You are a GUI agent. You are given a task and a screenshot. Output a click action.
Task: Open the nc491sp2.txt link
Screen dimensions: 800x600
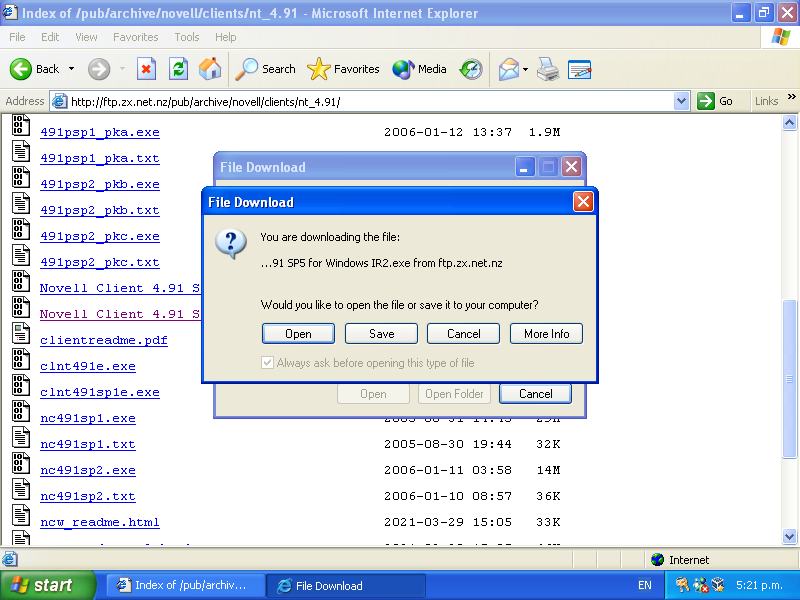(88, 496)
